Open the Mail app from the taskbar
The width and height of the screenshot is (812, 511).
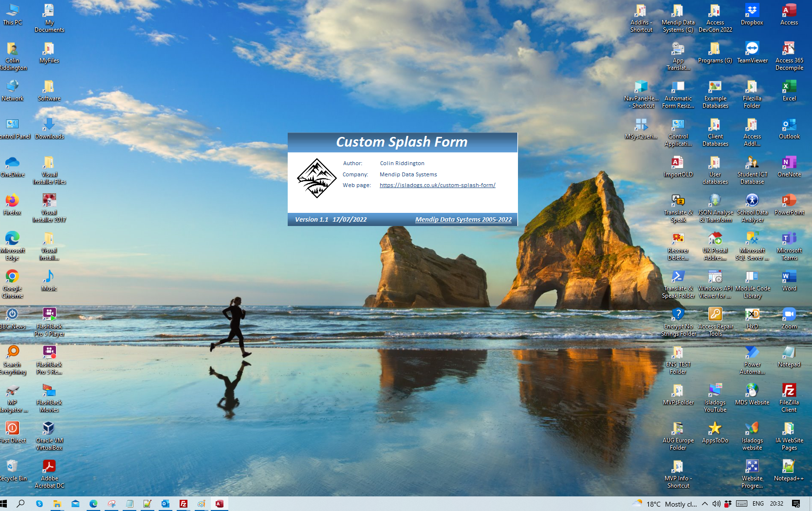coord(75,504)
